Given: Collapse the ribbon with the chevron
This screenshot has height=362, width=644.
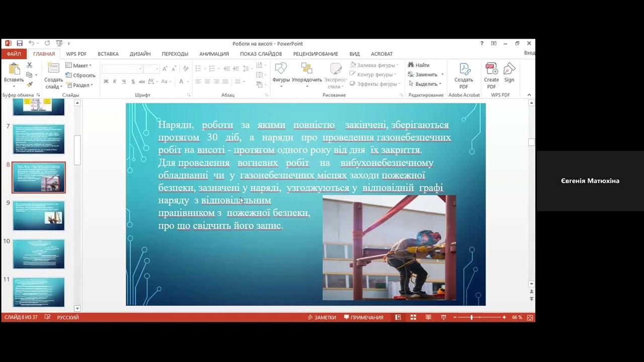Looking at the screenshot, I should click(529, 95).
